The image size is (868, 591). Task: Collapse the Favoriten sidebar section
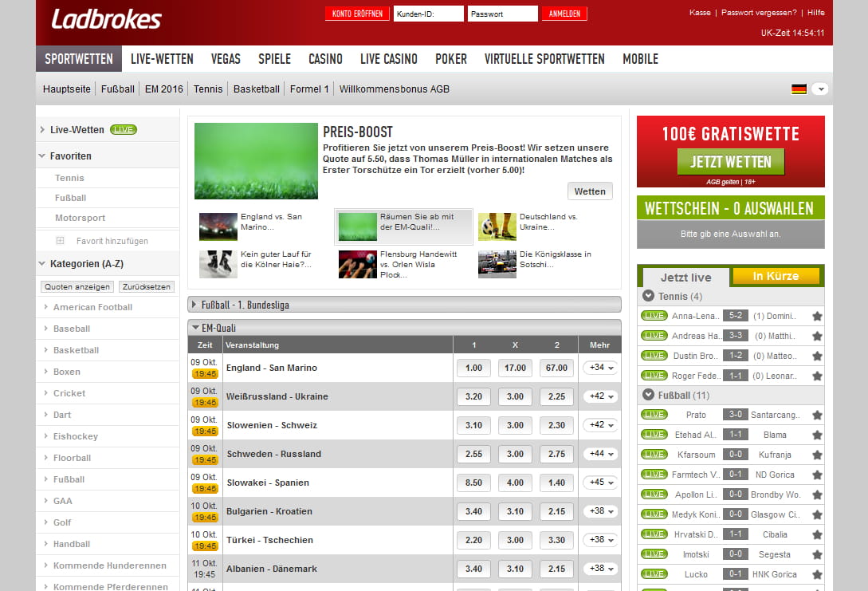pos(42,156)
